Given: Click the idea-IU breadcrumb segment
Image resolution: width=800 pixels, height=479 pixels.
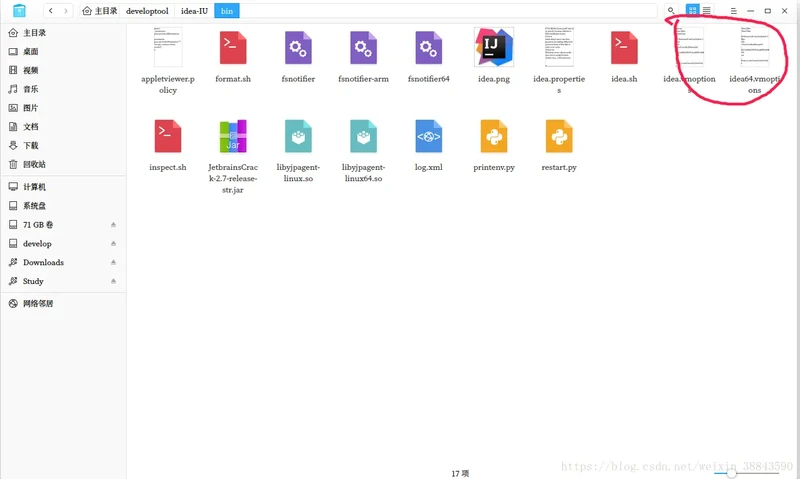Looking at the screenshot, I should pyautogui.click(x=194, y=11).
